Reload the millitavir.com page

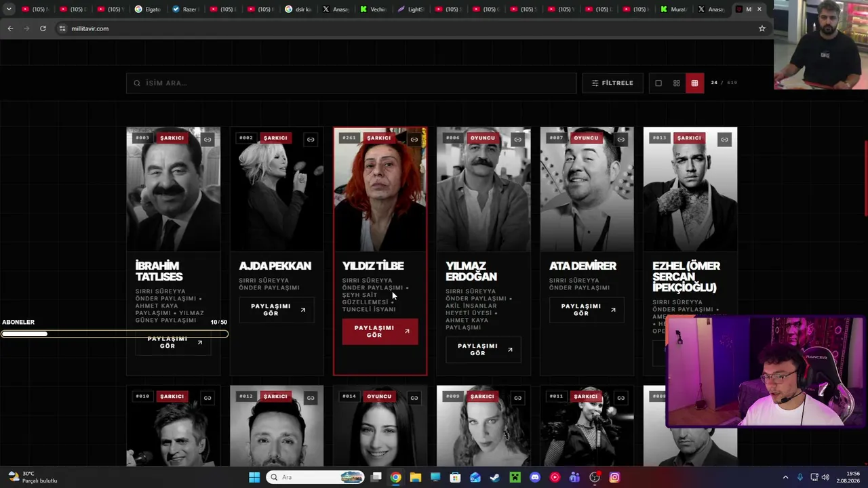point(43,28)
